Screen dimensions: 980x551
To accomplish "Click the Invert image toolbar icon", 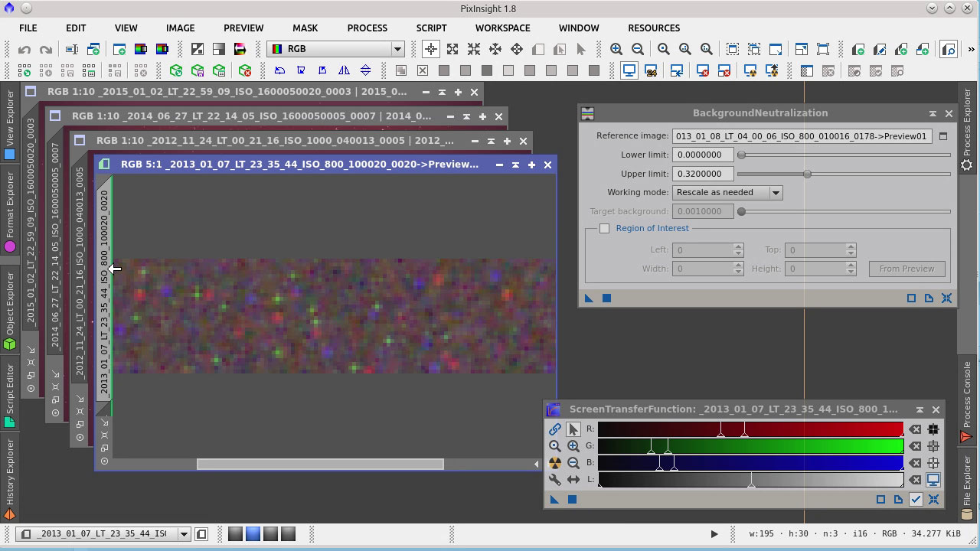I will 198,49.
